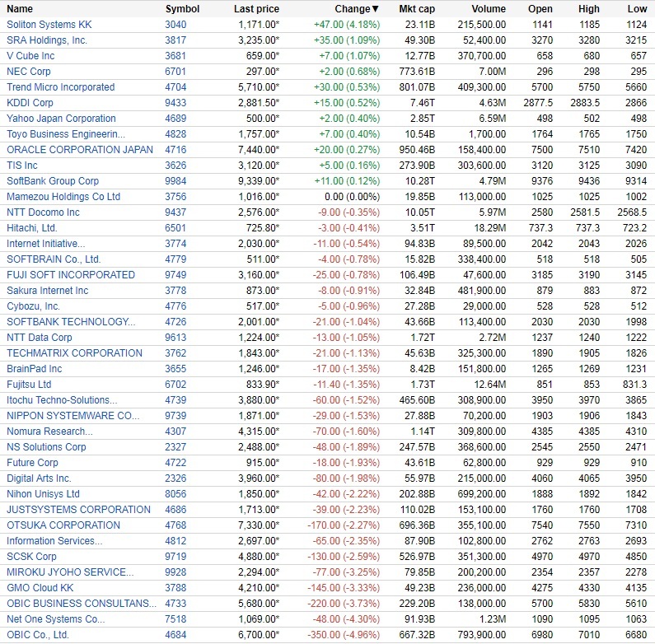Open the NS Solutions Corp link
Viewport: 655px width, 644px height.
(x=46, y=447)
